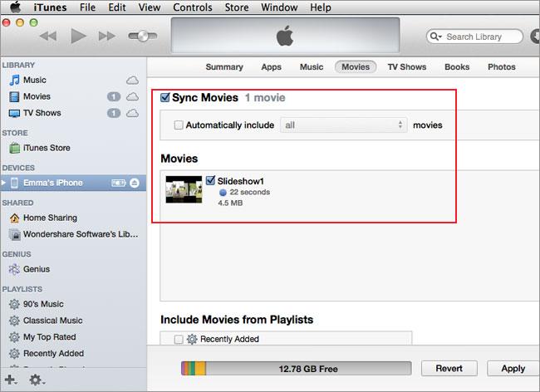Open the View menu
This screenshot has height=392, width=540.
click(150, 7)
